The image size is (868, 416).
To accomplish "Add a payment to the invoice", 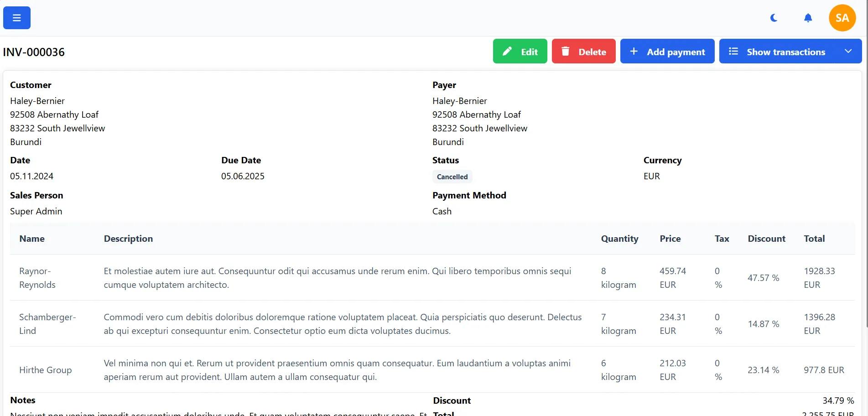I will 667,51.
